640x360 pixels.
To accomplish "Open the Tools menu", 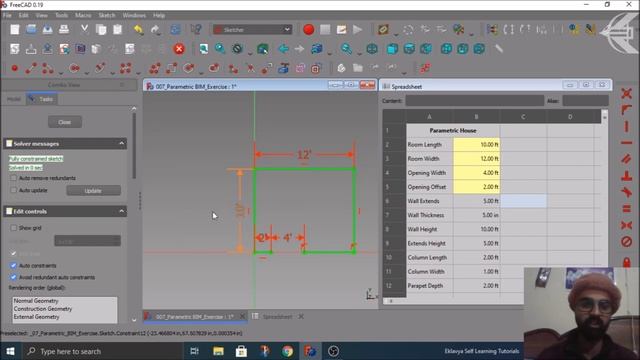I will point(61,15).
